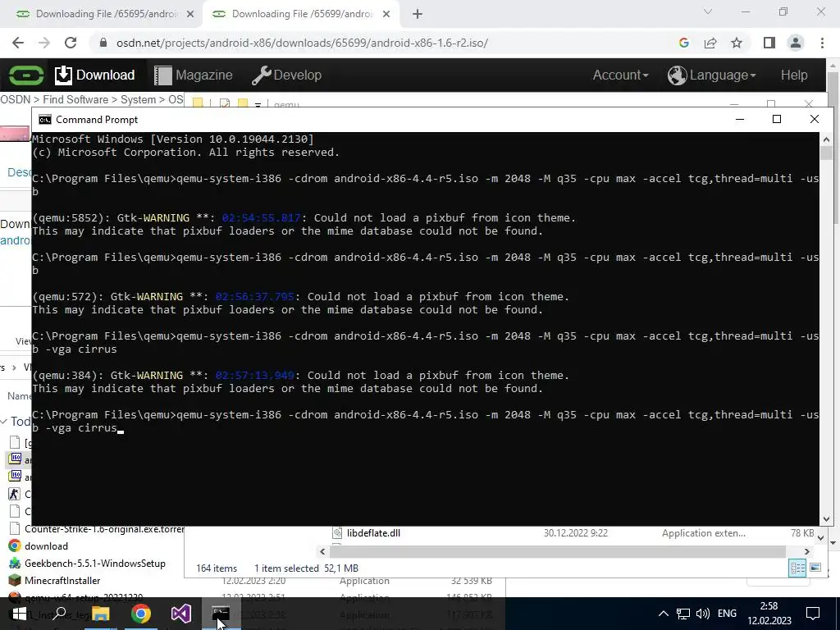The height and width of the screenshot is (630, 840).
Task: Expand the Language dropdown
Action: pyautogui.click(x=711, y=75)
